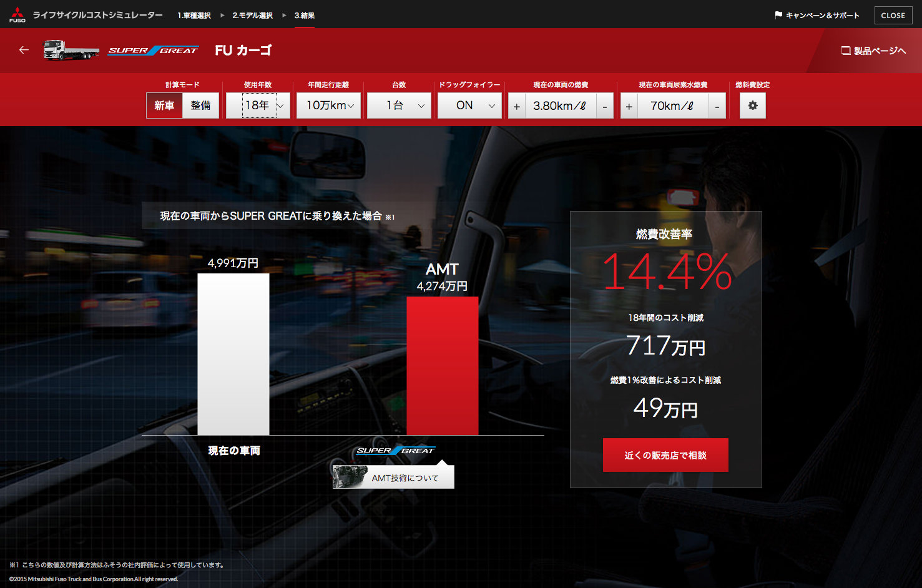Viewport: 922px width, 588px height.
Task: Click the AMT engine thumbnail
Action: pyautogui.click(x=351, y=478)
